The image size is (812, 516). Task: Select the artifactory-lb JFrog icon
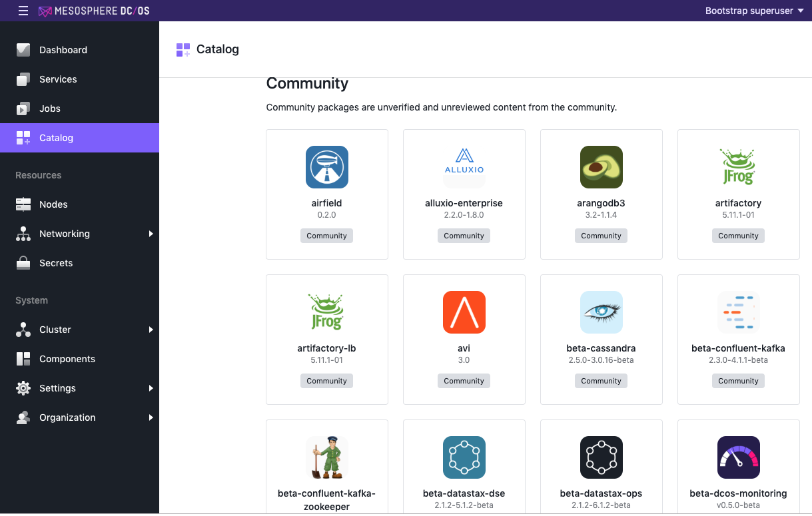point(327,312)
